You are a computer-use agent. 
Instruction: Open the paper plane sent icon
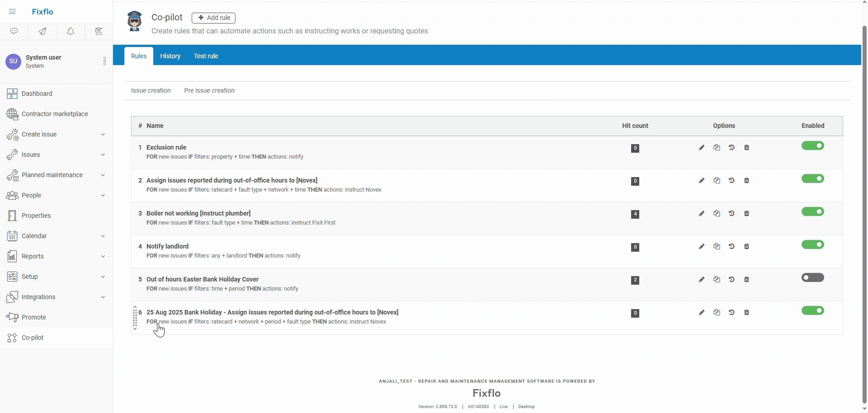42,31
